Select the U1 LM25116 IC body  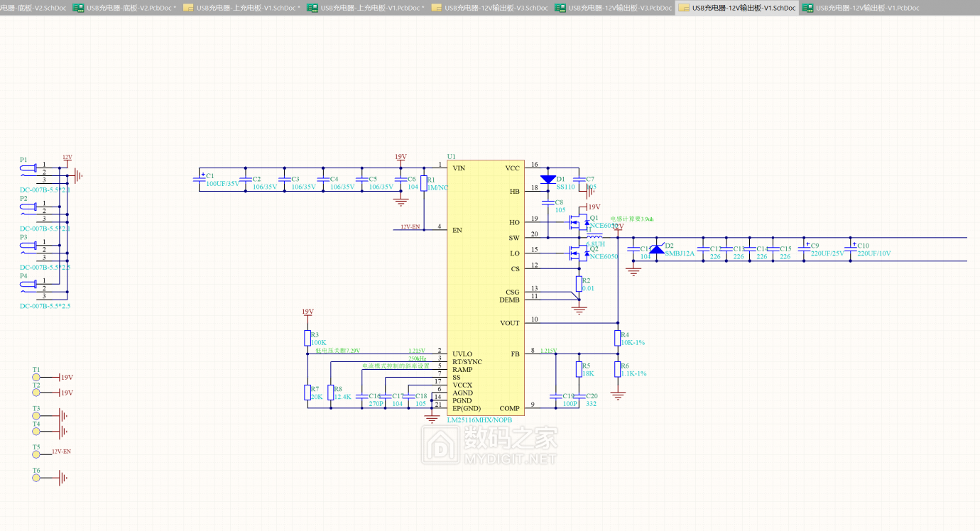[486, 288]
